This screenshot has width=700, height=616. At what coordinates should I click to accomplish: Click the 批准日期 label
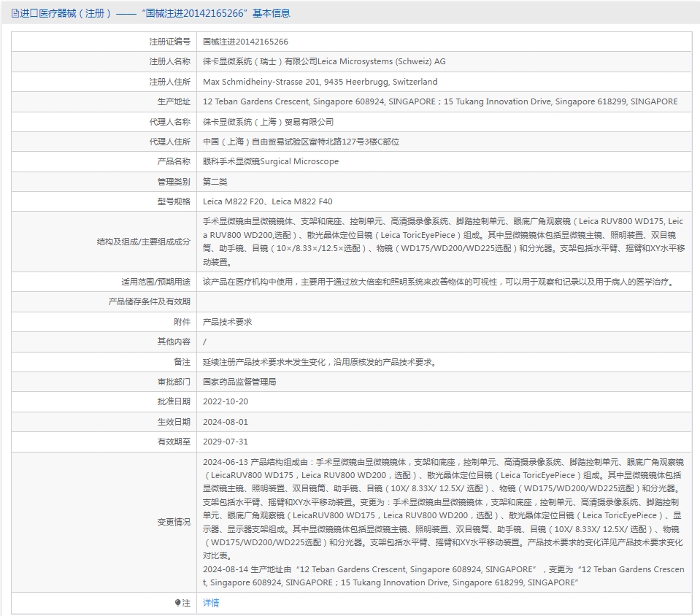click(174, 401)
